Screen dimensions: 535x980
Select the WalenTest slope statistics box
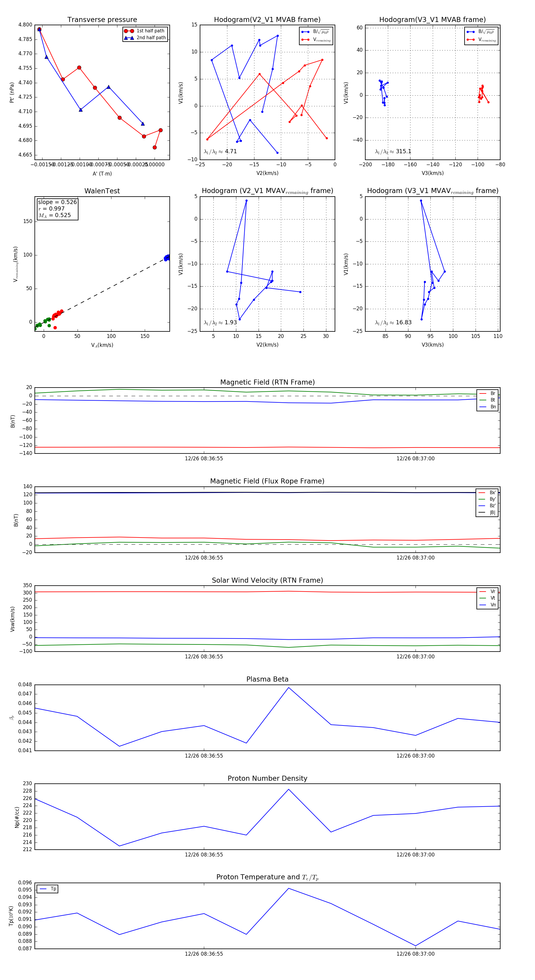tap(57, 208)
